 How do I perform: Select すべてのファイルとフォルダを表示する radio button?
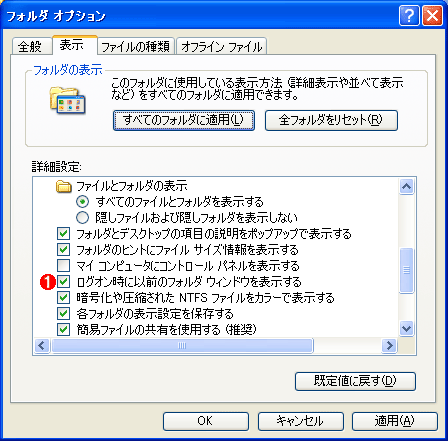coord(82,202)
